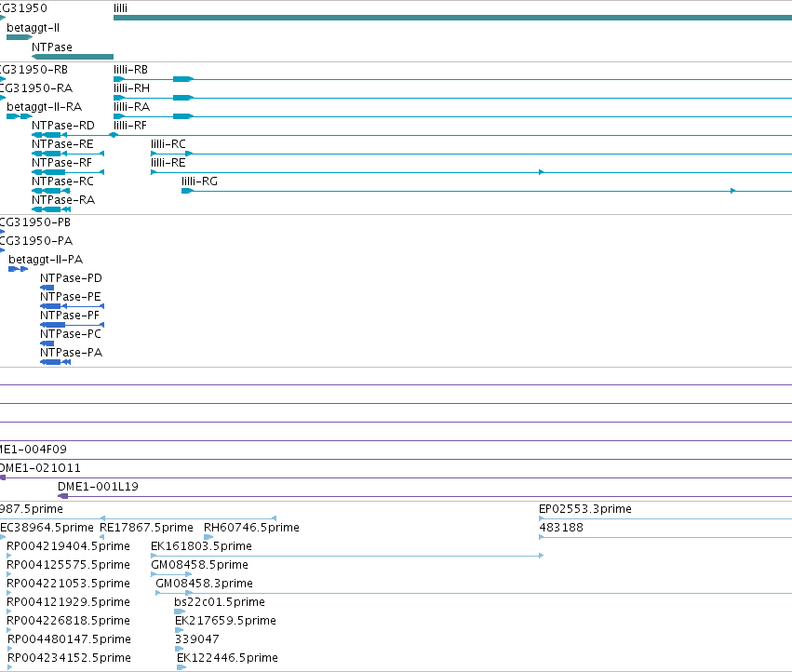Select the GM08458.5prime label

pos(199,565)
